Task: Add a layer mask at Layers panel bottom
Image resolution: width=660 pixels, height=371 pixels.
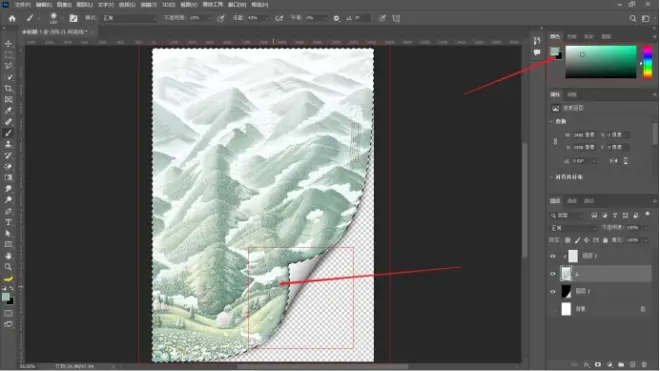Action: click(598, 364)
